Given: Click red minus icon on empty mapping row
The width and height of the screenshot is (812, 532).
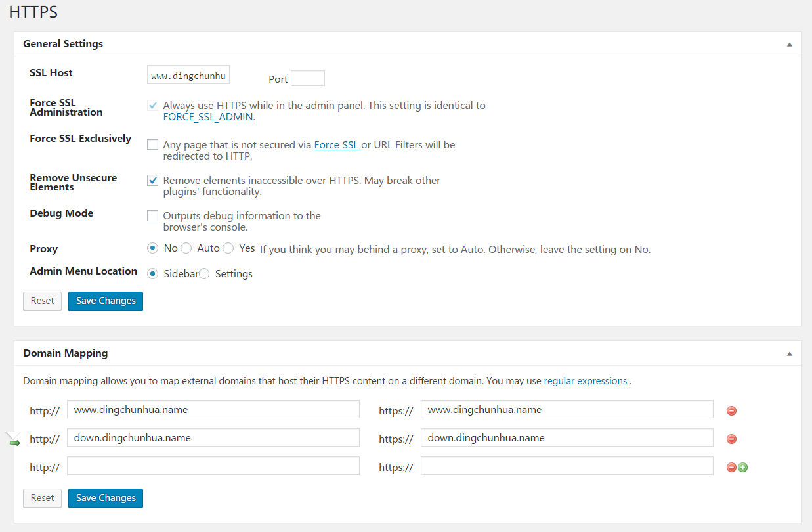Looking at the screenshot, I should (x=731, y=468).
